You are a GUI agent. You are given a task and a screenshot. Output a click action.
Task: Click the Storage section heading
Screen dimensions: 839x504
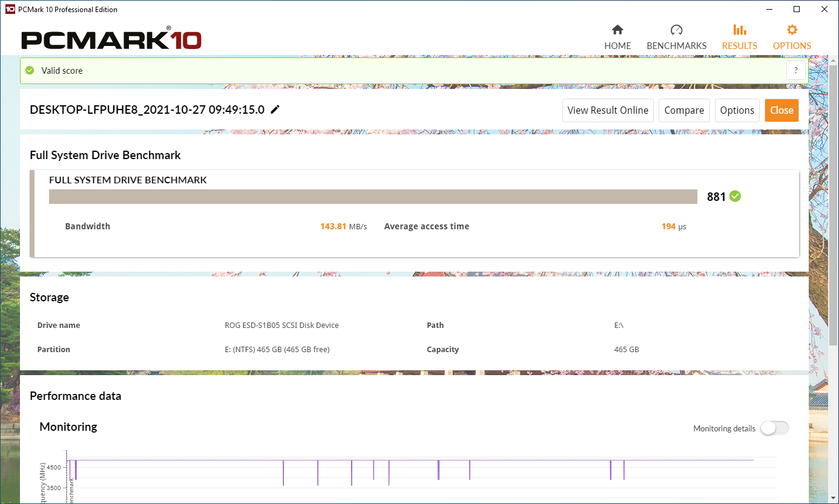pyautogui.click(x=49, y=297)
